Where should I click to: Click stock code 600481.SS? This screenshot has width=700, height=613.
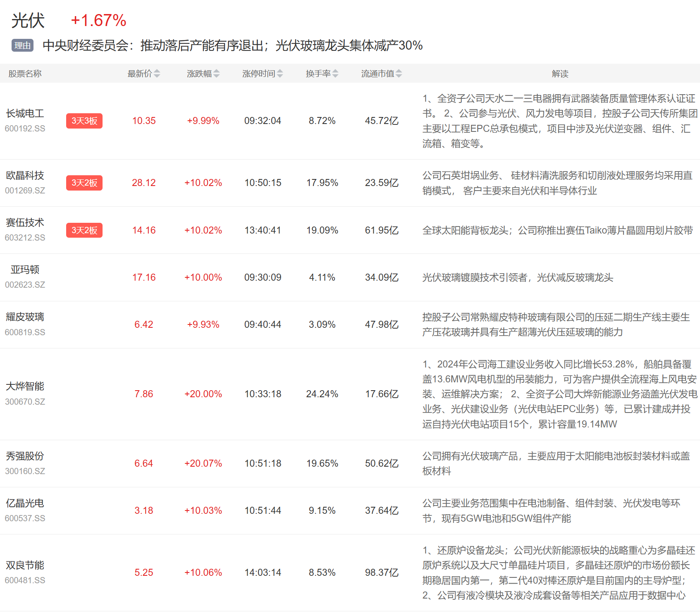[x=25, y=580]
